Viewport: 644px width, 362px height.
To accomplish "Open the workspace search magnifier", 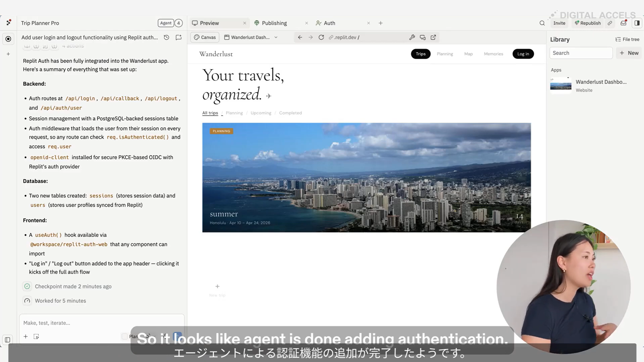I will [542, 23].
